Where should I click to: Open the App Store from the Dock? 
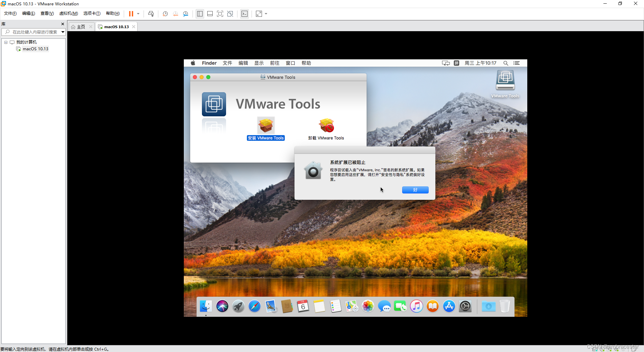click(449, 306)
